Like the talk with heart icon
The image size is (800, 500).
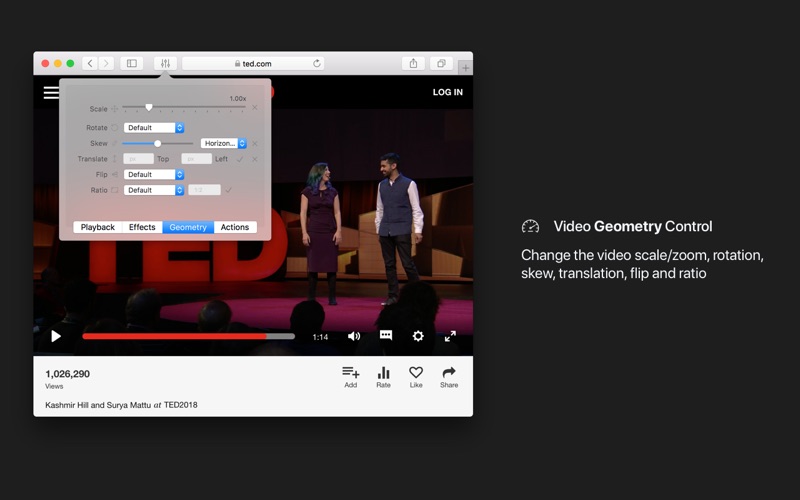click(416, 378)
